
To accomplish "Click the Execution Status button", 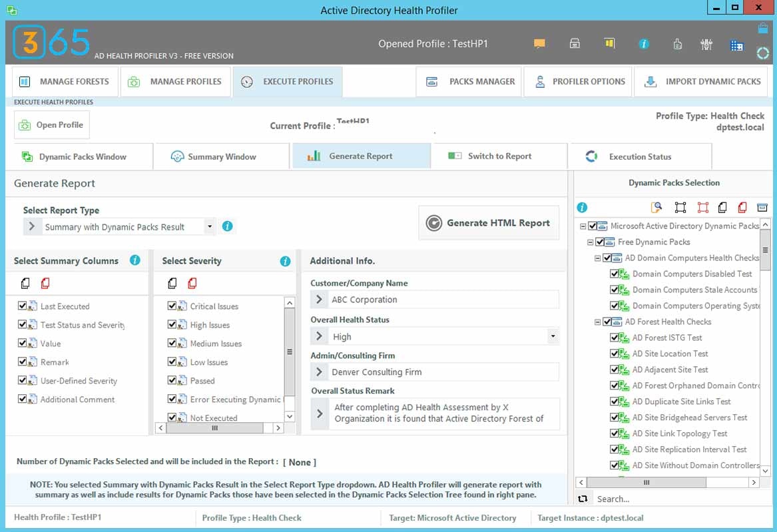I will [x=640, y=156].
